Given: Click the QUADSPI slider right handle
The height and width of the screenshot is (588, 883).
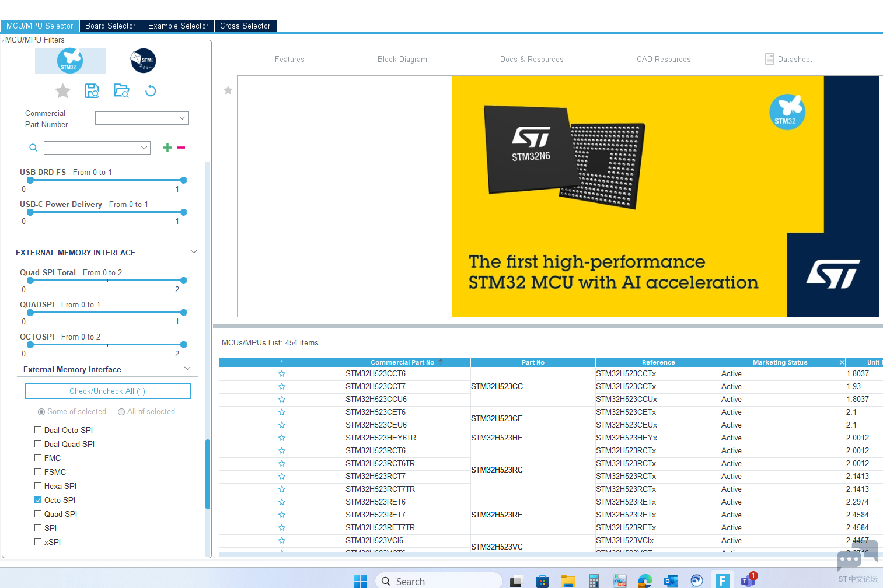Looking at the screenshot, I should [x=184, y=313].
